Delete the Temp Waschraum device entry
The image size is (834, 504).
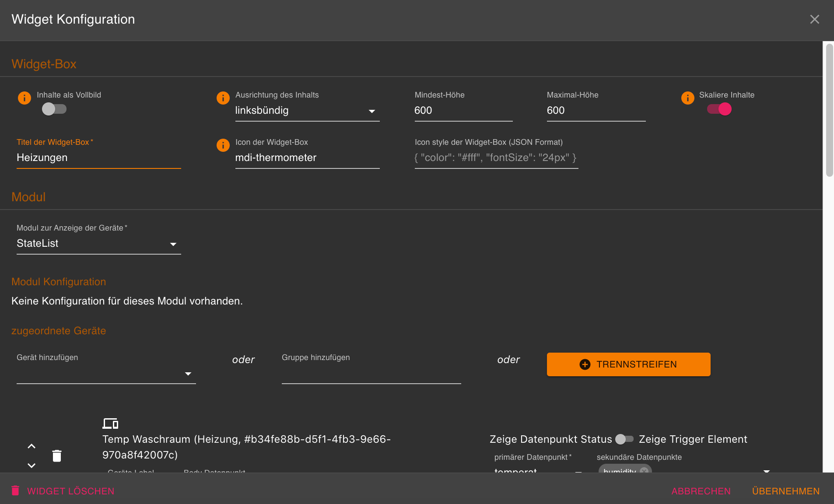(x=57, y=456)
